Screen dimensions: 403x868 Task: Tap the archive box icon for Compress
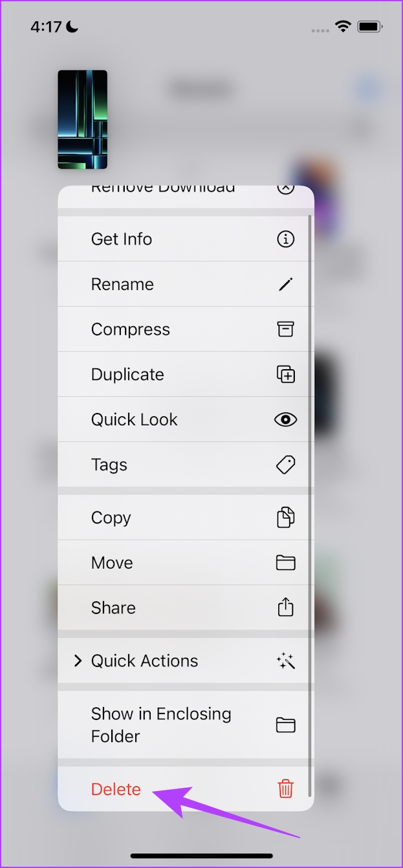pos(285,329)
